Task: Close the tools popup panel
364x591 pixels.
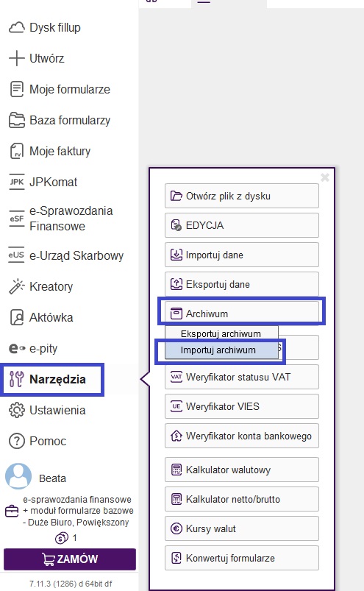Action: (x=325, y=177)
